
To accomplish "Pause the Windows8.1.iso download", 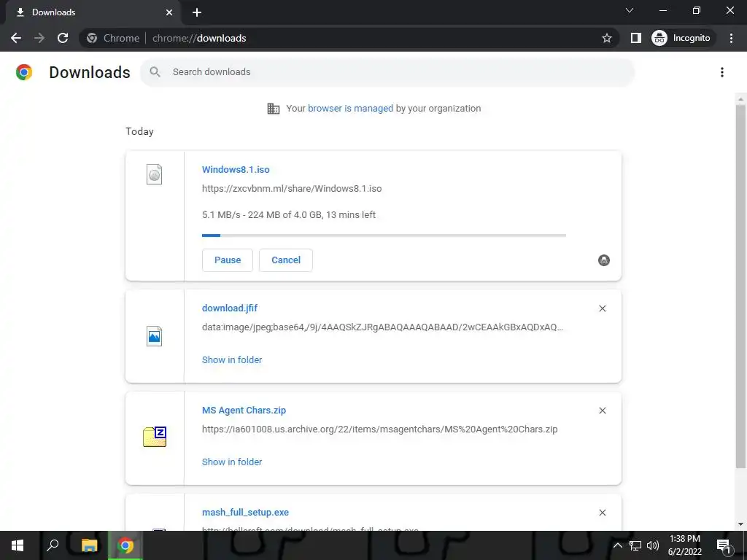I will (x=228, y=260).
